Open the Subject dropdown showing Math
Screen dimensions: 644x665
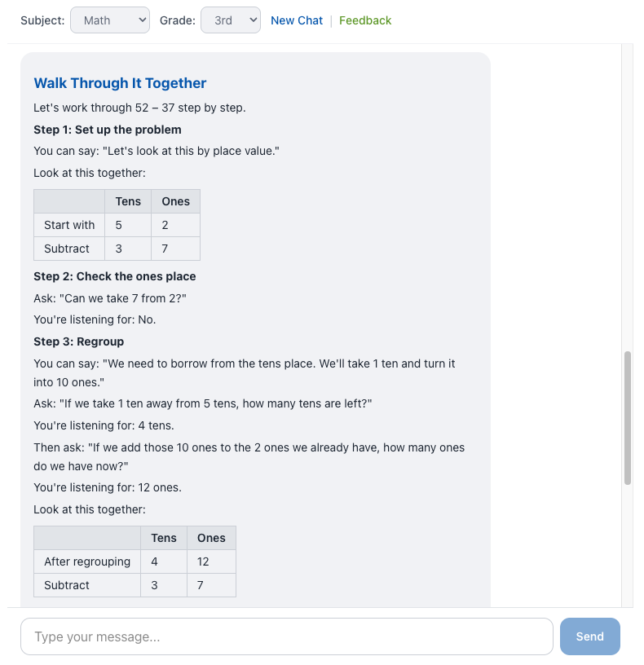coord(109,20)
